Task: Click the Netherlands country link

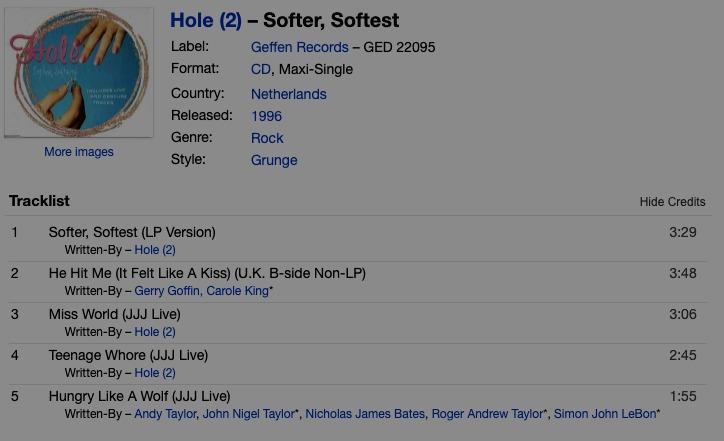Action: 288,94
